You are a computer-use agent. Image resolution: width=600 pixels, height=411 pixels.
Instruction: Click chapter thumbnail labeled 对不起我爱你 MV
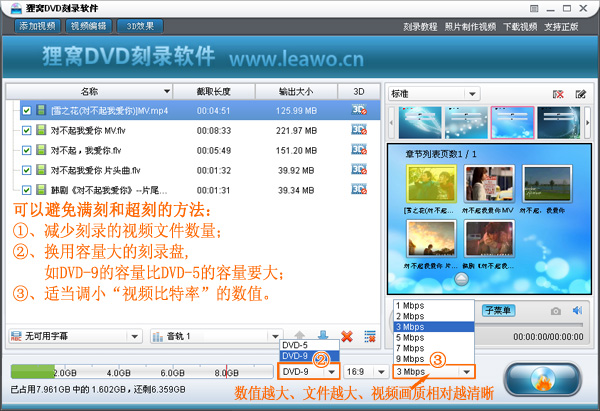point(489,184)
